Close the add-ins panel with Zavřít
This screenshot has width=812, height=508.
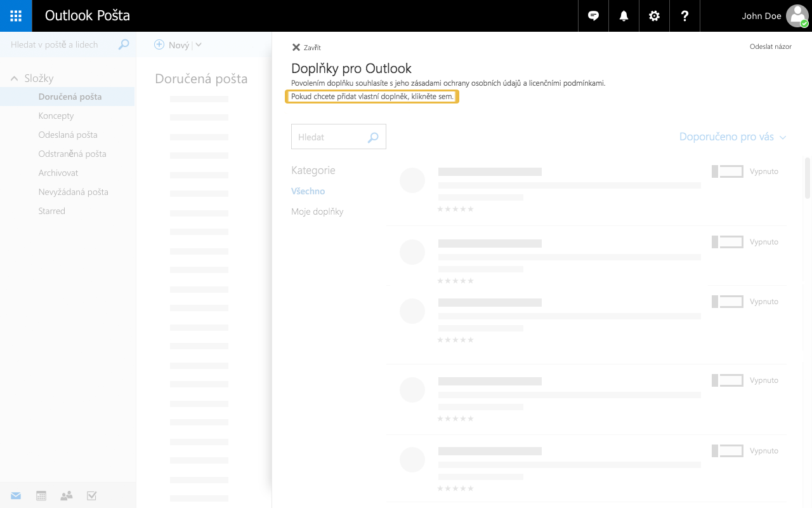pos(306,48)
